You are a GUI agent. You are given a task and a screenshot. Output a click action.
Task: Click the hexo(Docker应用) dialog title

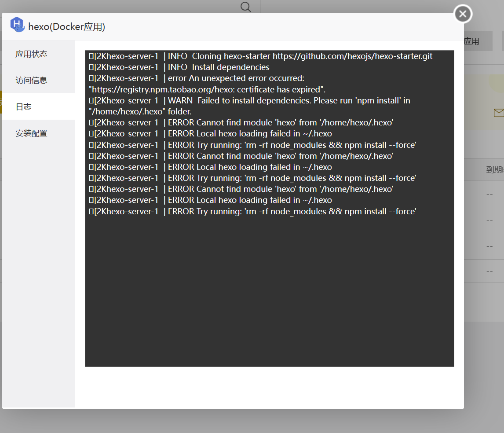point(66,26)
